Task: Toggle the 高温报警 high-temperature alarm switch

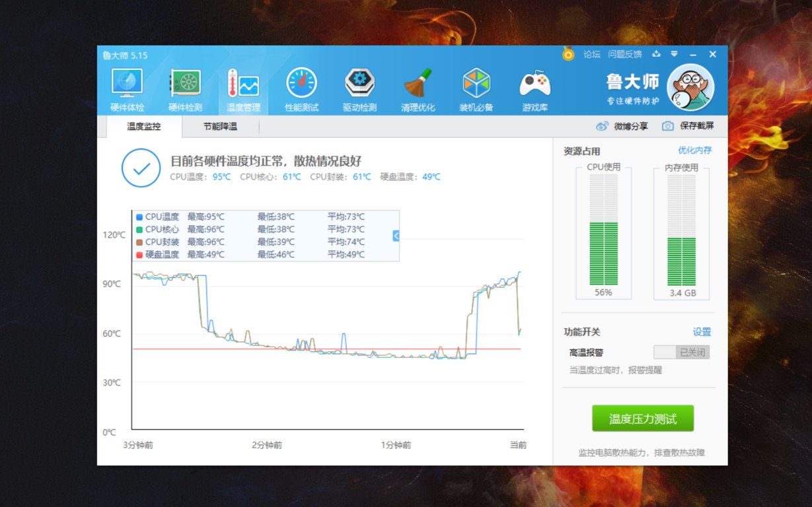Action: [681, 352]
